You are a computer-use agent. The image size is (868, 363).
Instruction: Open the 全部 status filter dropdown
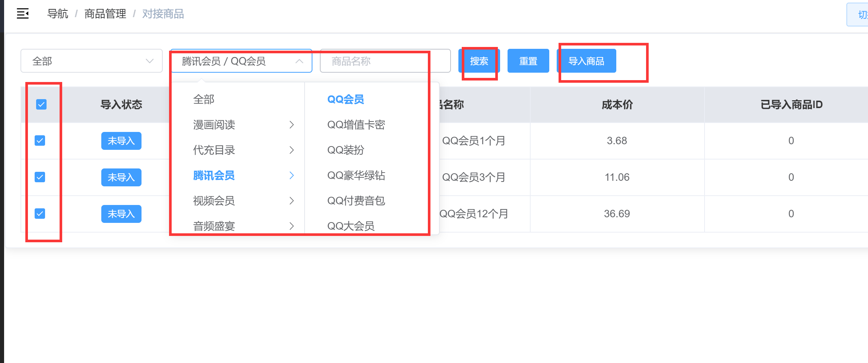[90, 61]
